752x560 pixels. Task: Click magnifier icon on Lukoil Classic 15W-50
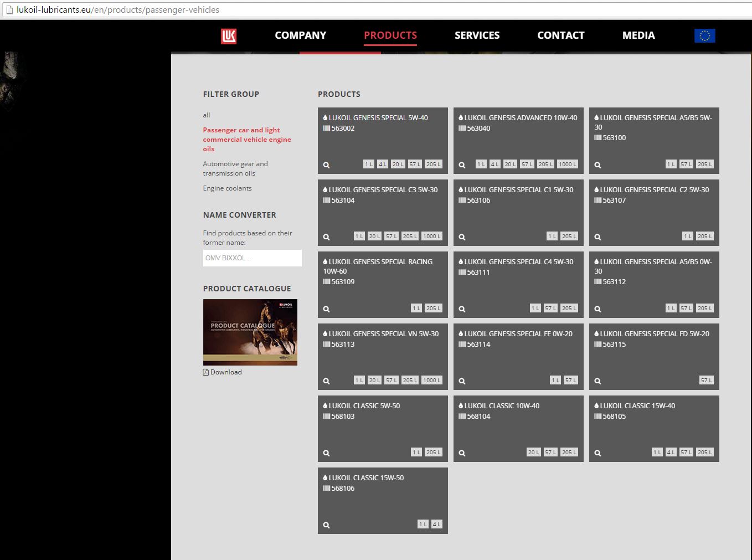[x=326, y=525]
